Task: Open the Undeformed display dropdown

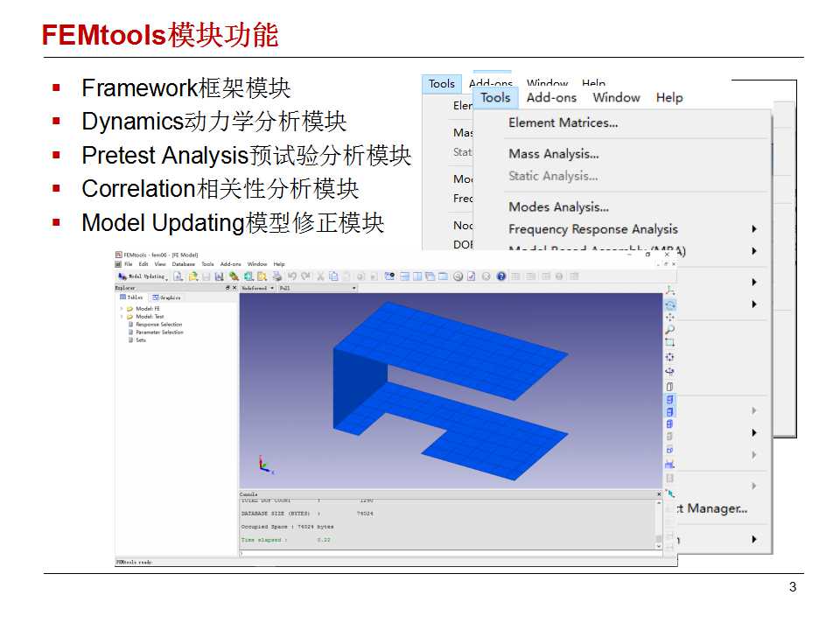Action: tap(257, 288)
